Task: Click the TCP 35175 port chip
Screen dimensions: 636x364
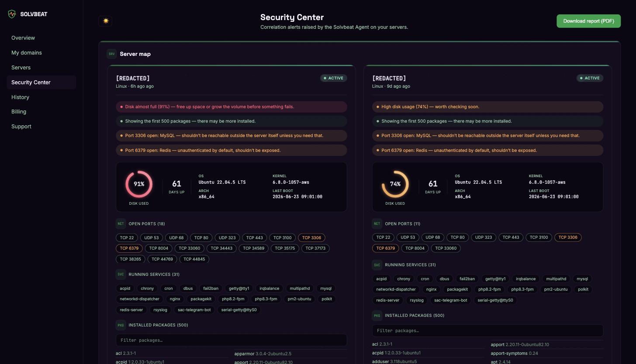Action: tap(285, 248)
